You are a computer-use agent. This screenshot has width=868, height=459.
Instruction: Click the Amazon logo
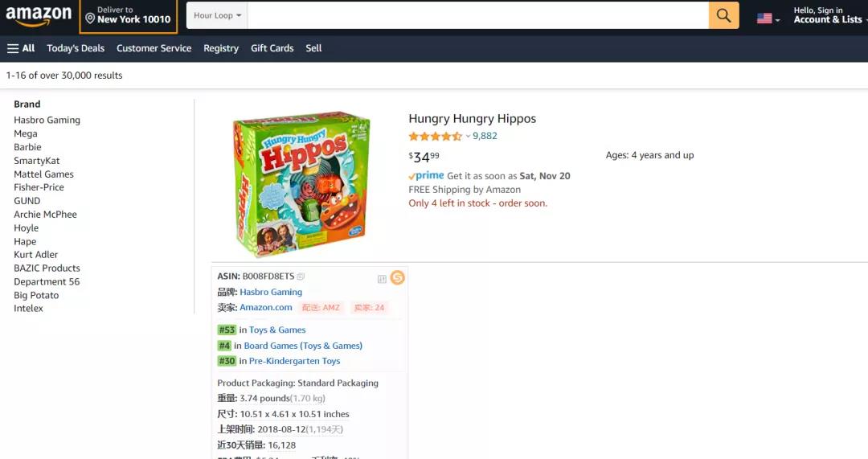[x=39, y=15]
